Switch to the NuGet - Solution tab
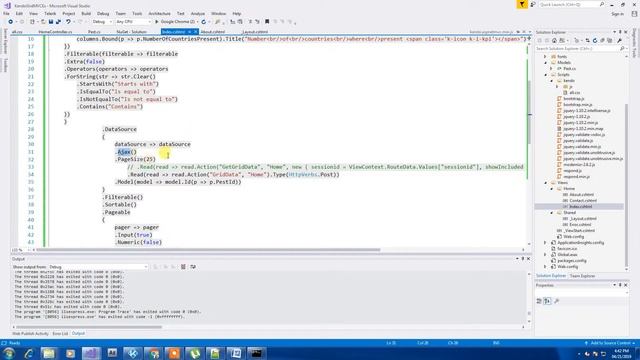This screenshot has width=640, height=360. [131, 31]
